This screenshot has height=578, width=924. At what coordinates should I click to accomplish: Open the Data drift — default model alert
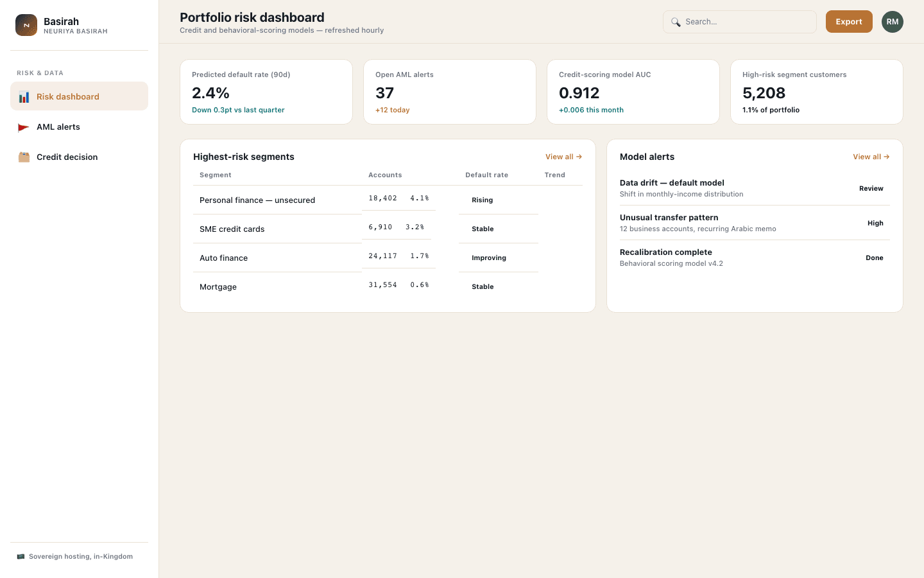pyautogui.click(x=755, y=188)
